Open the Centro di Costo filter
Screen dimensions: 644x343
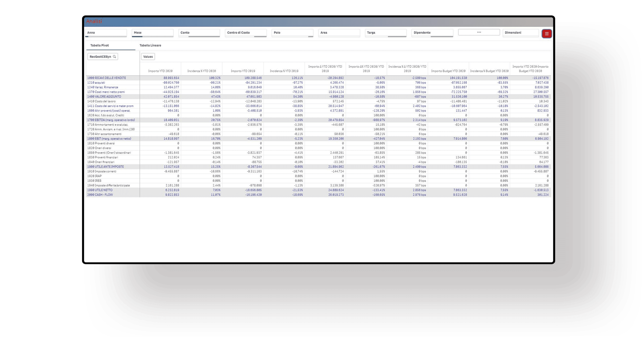point(246,33)
